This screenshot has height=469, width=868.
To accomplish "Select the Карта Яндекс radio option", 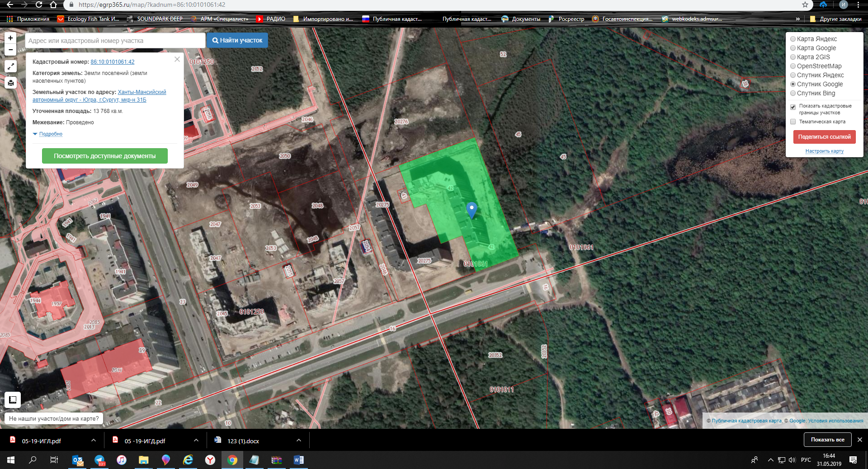I will (793, 39).
